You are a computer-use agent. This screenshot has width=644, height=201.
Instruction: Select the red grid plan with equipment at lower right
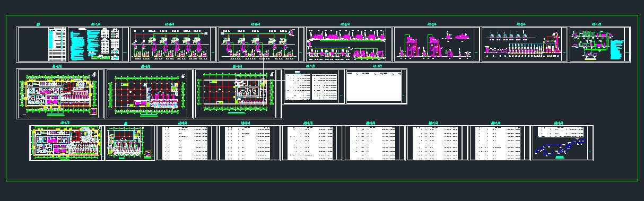(x=150, y=93)
